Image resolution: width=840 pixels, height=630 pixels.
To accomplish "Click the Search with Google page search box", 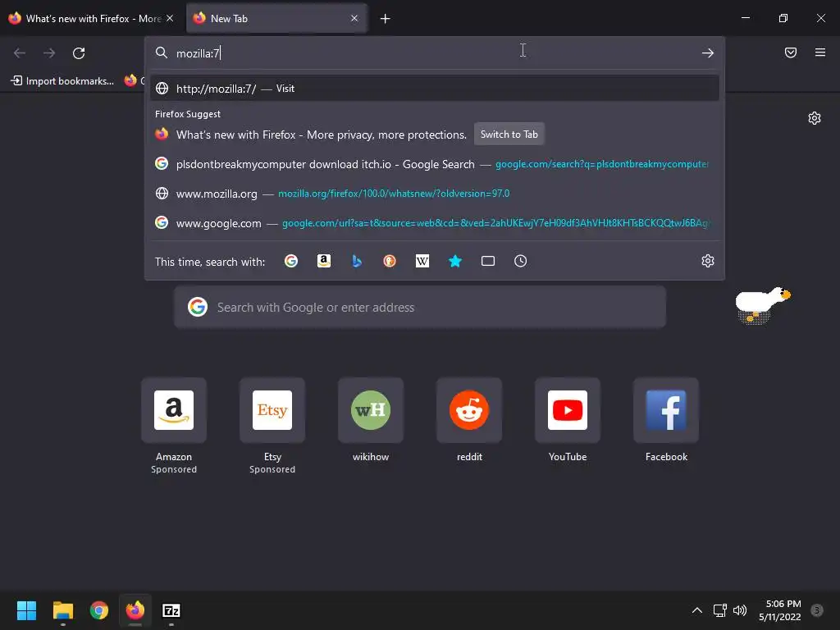I will [x=420, y=307].
